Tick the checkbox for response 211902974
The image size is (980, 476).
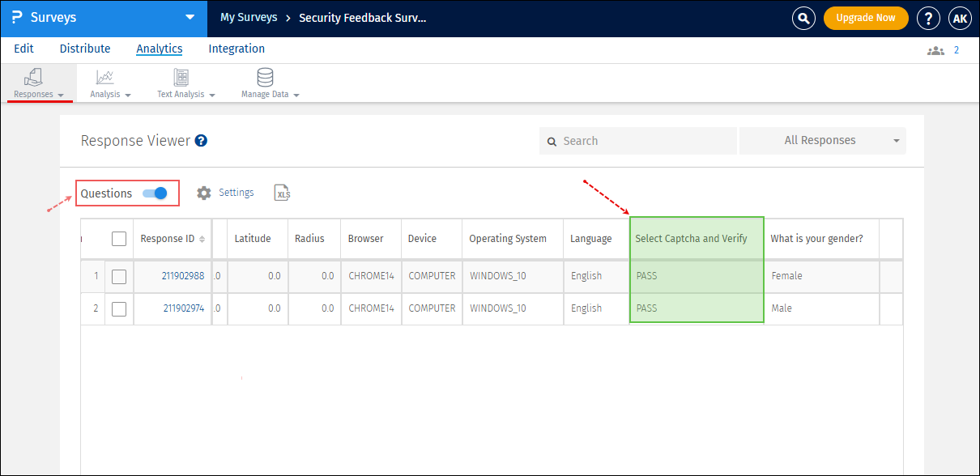click(119, 308)
